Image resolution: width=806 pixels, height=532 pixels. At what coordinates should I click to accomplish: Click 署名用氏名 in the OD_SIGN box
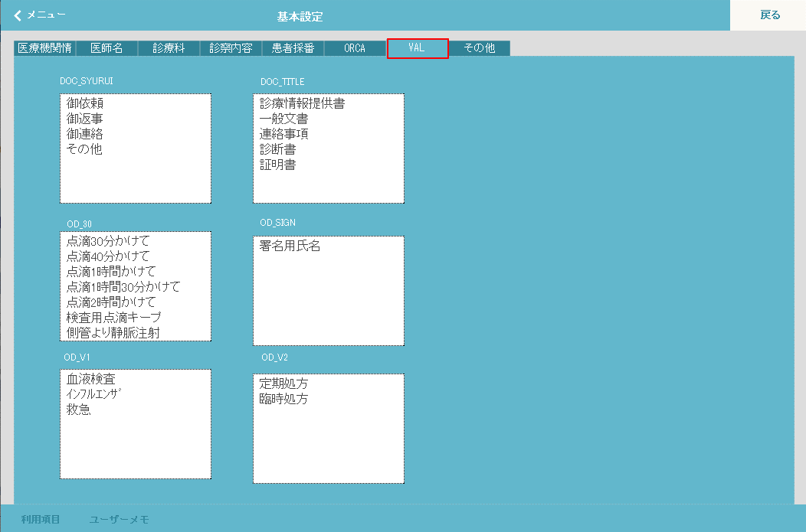click(290, 246)
